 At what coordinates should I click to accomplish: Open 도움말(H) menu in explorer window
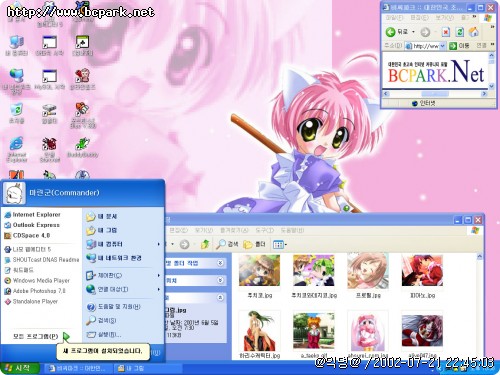point(292,230)
